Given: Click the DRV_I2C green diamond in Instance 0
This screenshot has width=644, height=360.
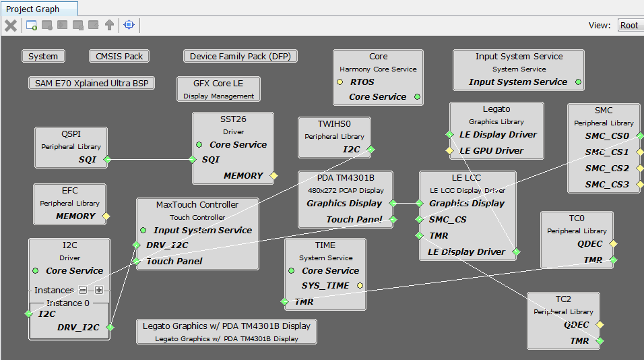Looking at the screenshot, I should (x=110, y=328).
